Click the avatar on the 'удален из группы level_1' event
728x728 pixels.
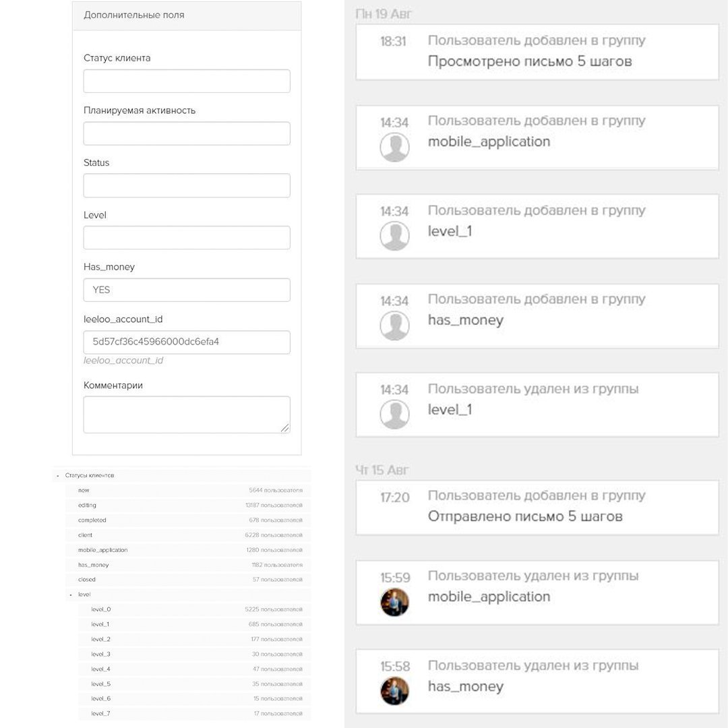(394, 415)
